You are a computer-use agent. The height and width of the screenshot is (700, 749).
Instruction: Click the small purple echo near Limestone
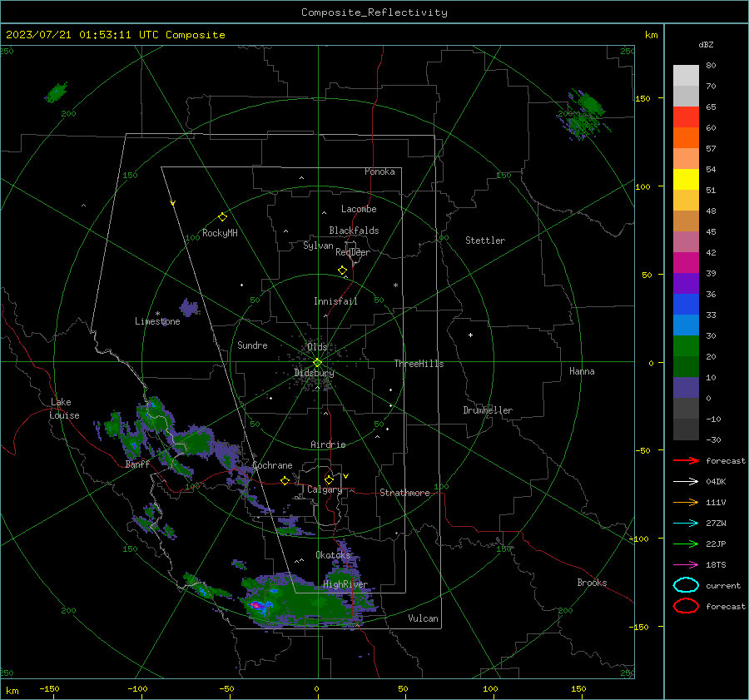pos(189,307)
